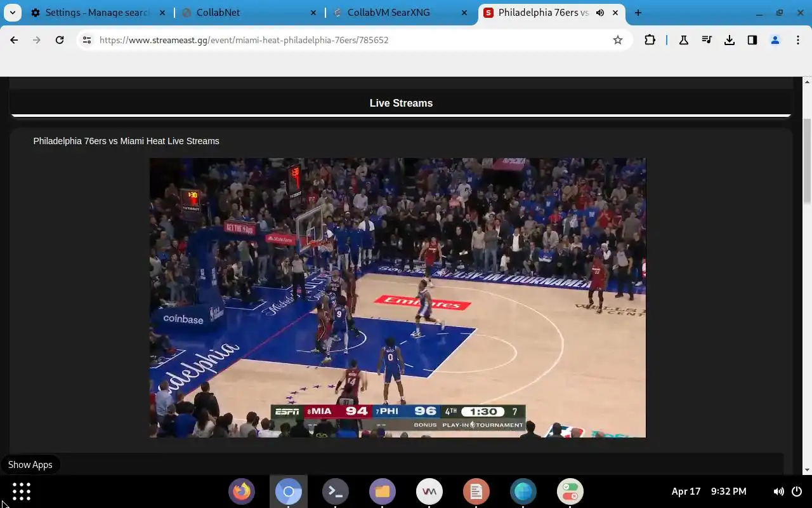Screen dimensions: 812x508
Task: Click the page vertical scrollbar thumb
Action: tap(808, 162)
